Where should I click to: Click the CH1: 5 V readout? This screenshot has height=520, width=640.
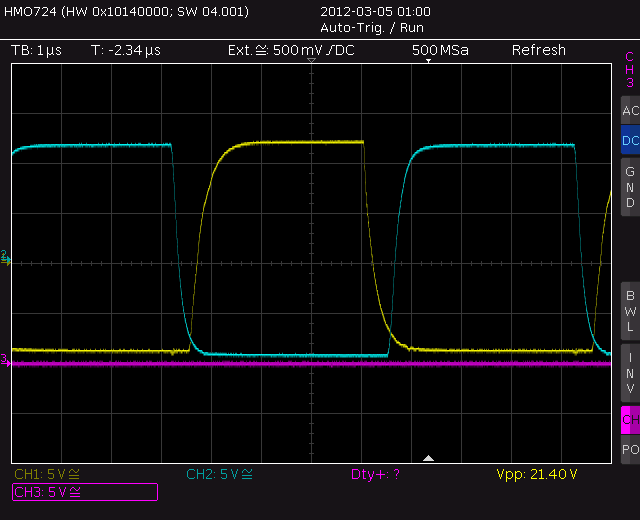click(x=47, y=474)
